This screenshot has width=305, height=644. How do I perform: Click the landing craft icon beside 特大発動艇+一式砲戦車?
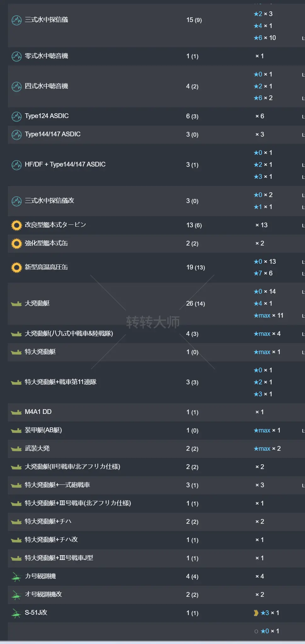[16, 485]
